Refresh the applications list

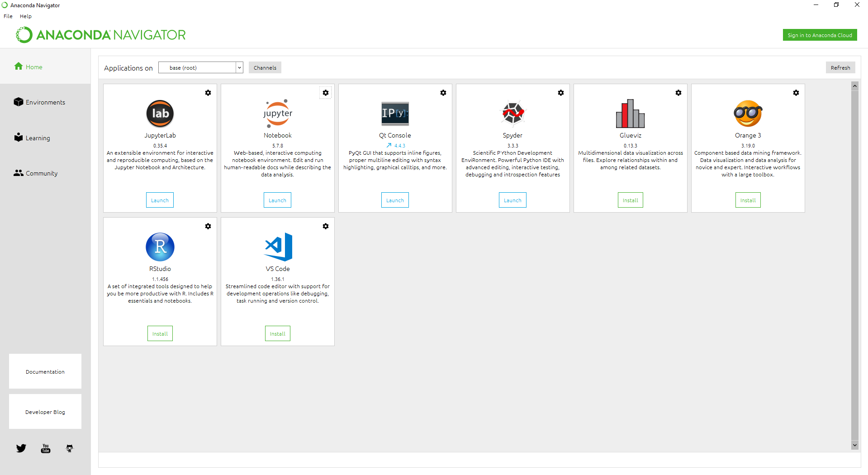pos(840,68)
